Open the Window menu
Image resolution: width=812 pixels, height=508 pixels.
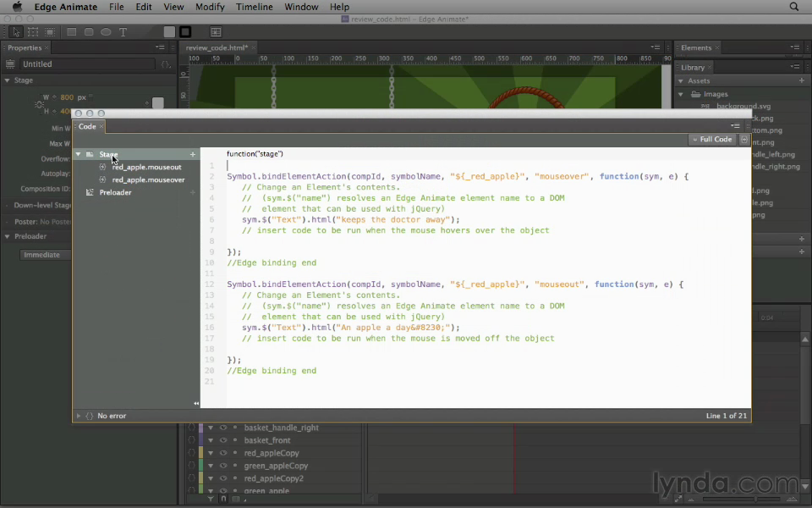(301, 7)
